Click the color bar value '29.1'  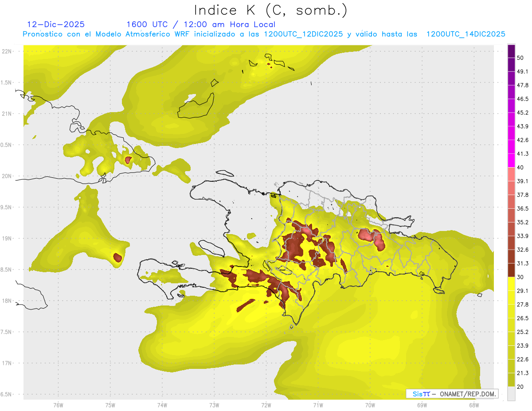coord(522,291)
